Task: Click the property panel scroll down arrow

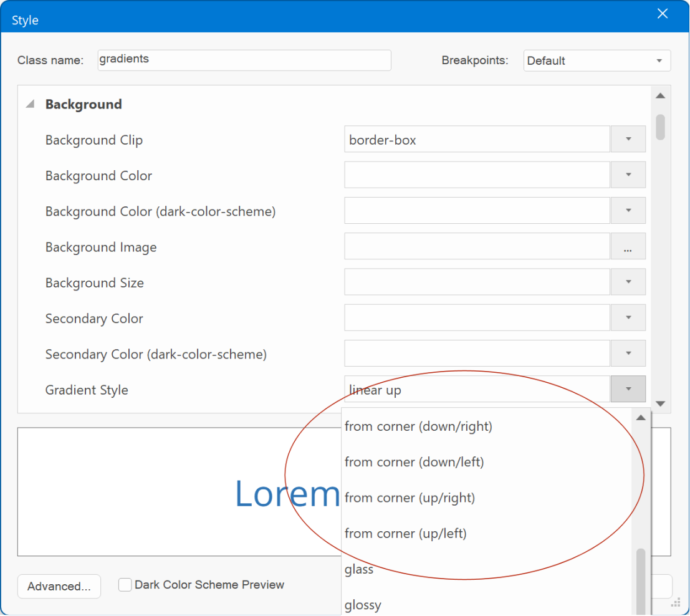Action: pyautogui.click(x=660, y=403)
